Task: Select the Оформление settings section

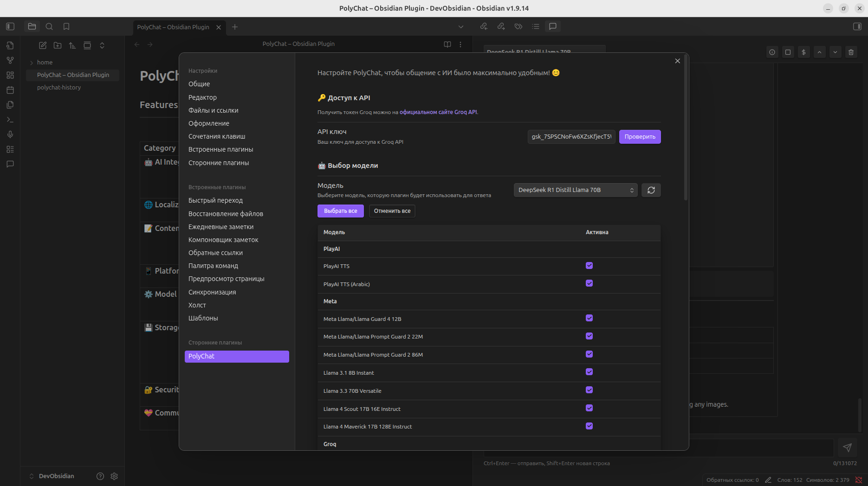Action: 208,123
